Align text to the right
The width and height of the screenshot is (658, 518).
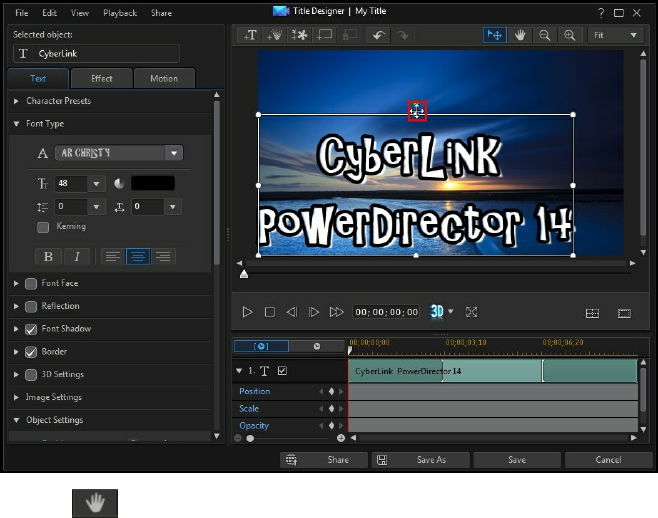163,256
